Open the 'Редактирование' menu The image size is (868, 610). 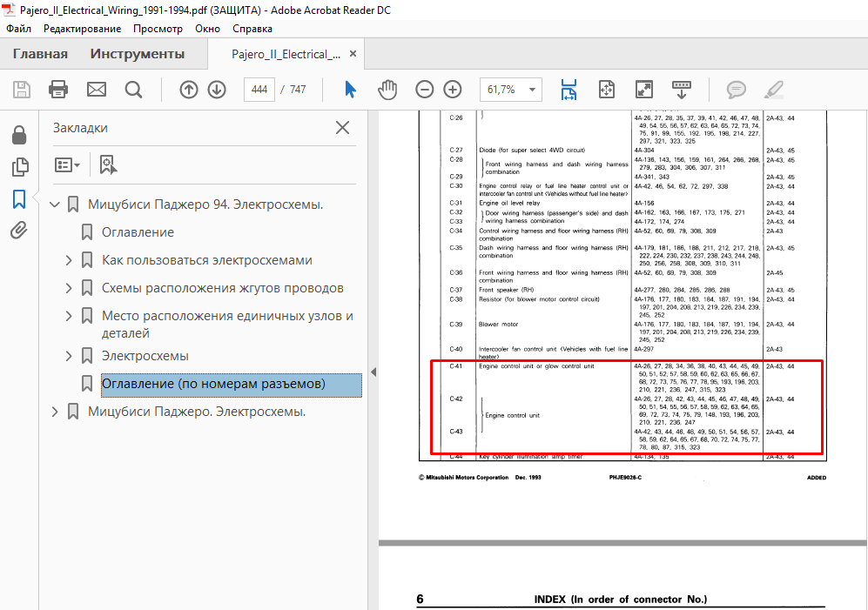click(83, 29)
